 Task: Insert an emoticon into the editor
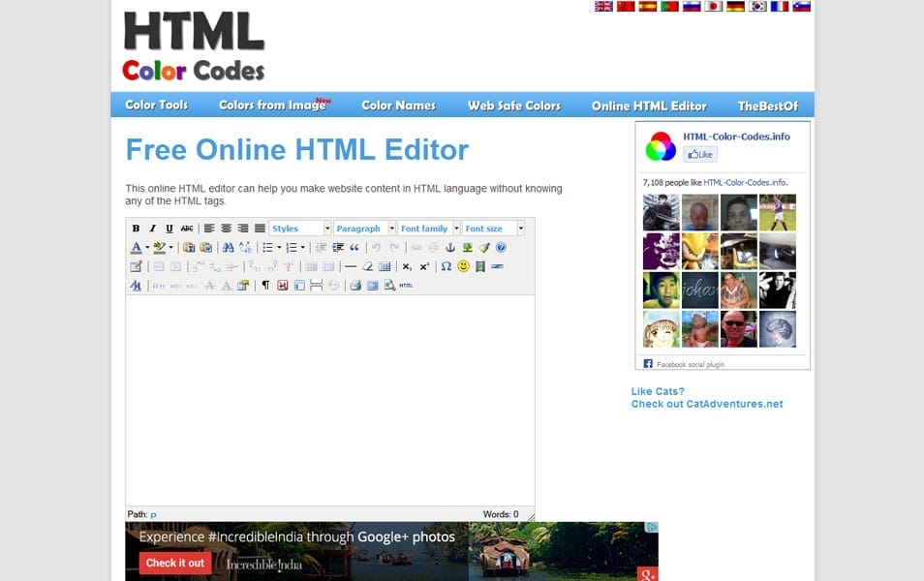(463, 266)
